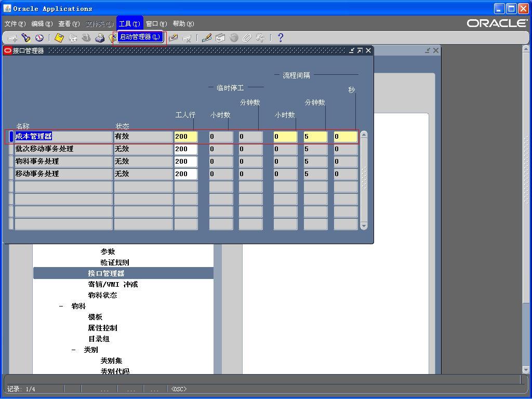Click the 工人行 field for 批次移动事务处理
Image resolution: width=532 pixels, height=399 pixels.
click(x=186, y=149)
